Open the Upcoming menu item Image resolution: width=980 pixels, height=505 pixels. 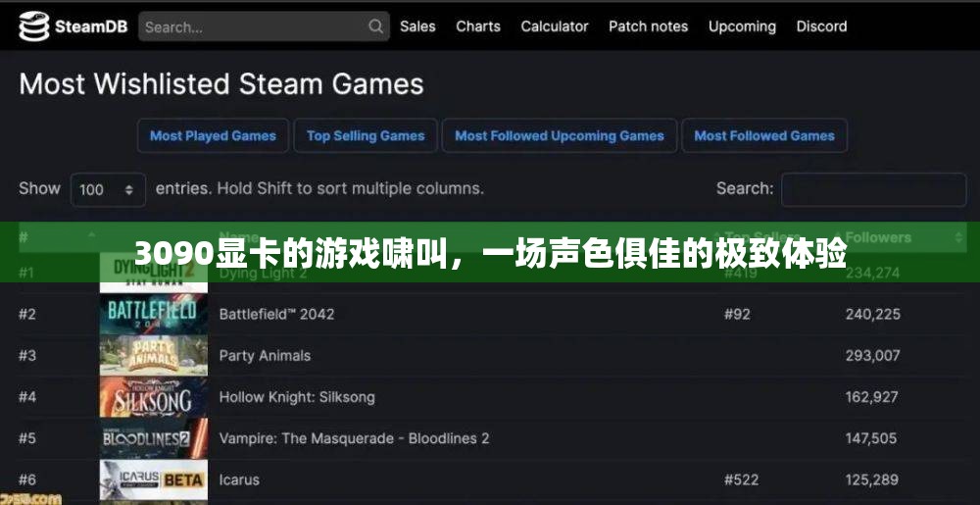pos(742,26)
